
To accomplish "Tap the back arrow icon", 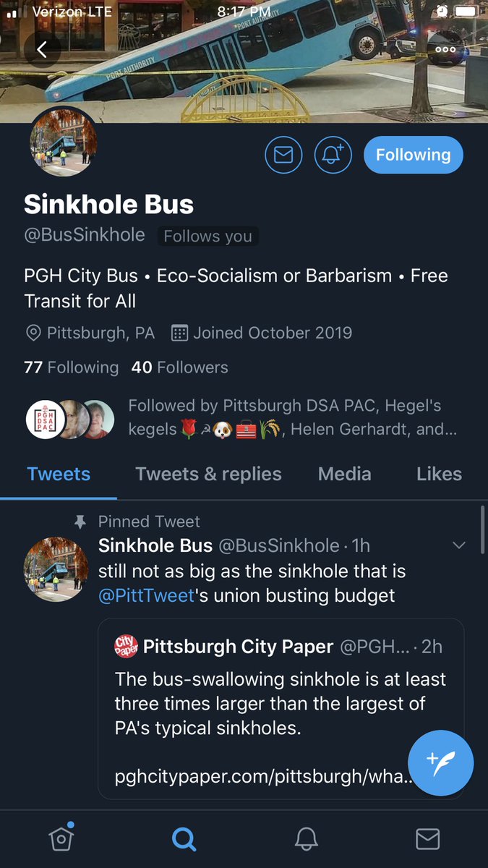I will click(42, 49).
